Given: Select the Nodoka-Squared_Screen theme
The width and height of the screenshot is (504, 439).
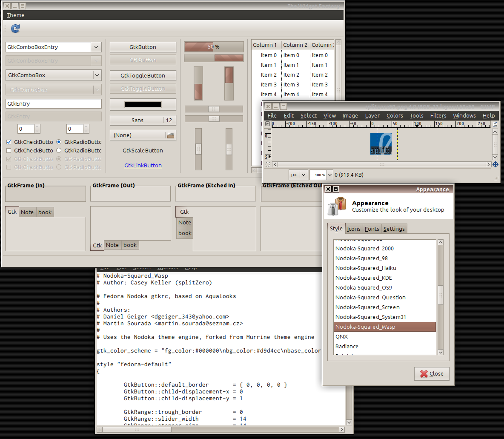Looking at the screenshot, I should tap(384, 307).
